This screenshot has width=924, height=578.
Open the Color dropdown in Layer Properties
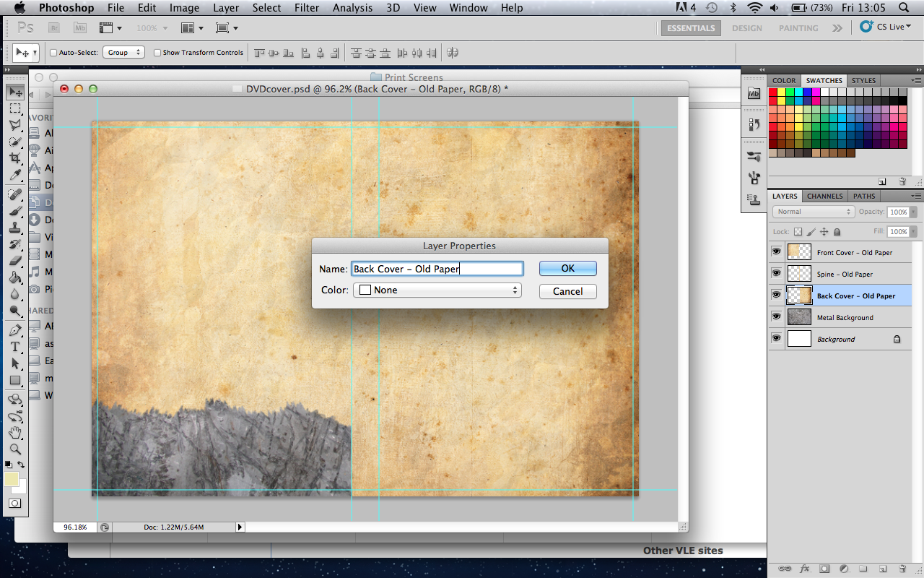tap(437, 289)
